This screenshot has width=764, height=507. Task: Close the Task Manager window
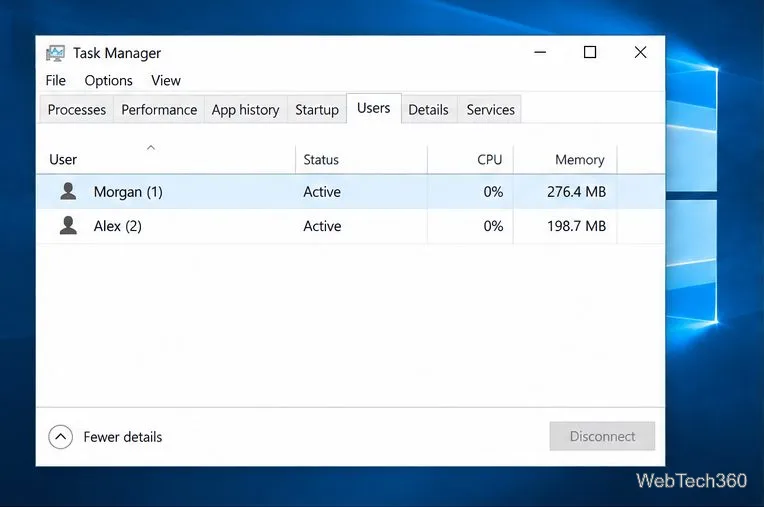640,52
